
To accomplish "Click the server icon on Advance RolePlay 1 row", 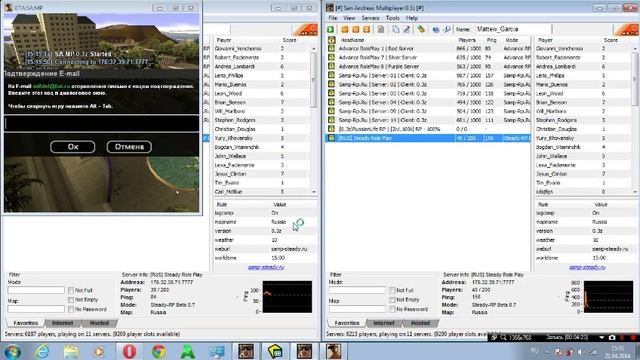I will 331,49.
